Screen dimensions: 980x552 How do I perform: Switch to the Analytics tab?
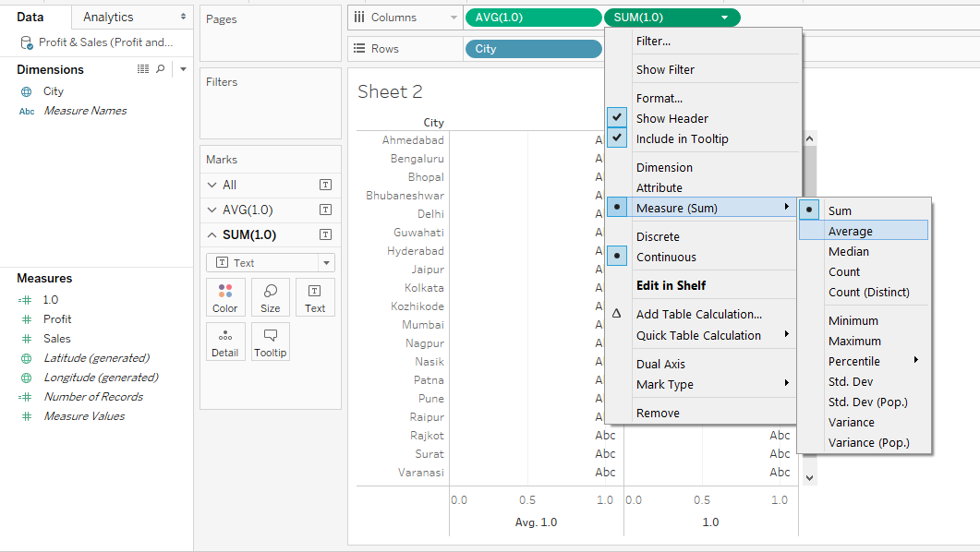[108, 17]
